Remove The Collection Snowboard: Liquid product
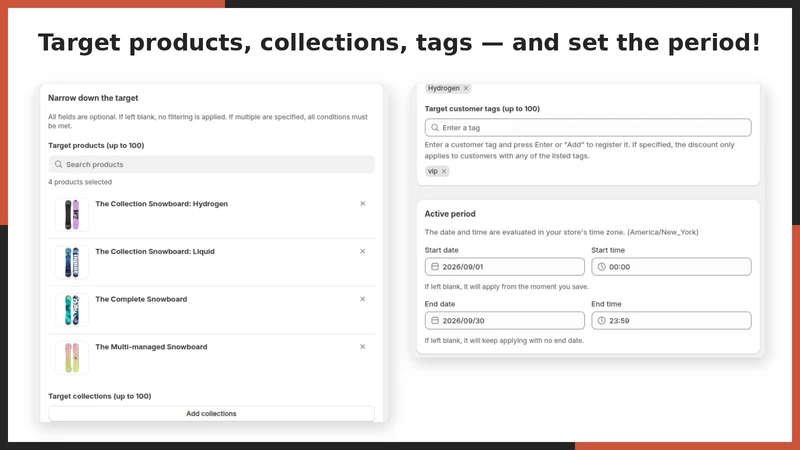The image size is (800, 450). [363, 251]
